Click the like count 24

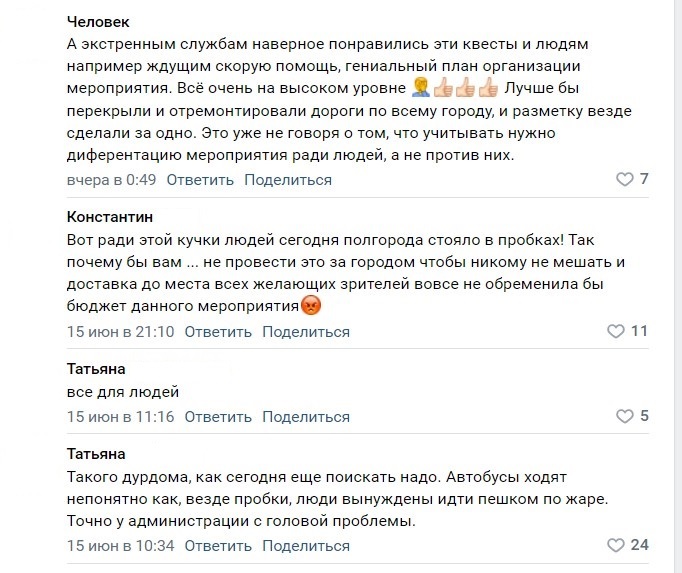click(640, 546)
